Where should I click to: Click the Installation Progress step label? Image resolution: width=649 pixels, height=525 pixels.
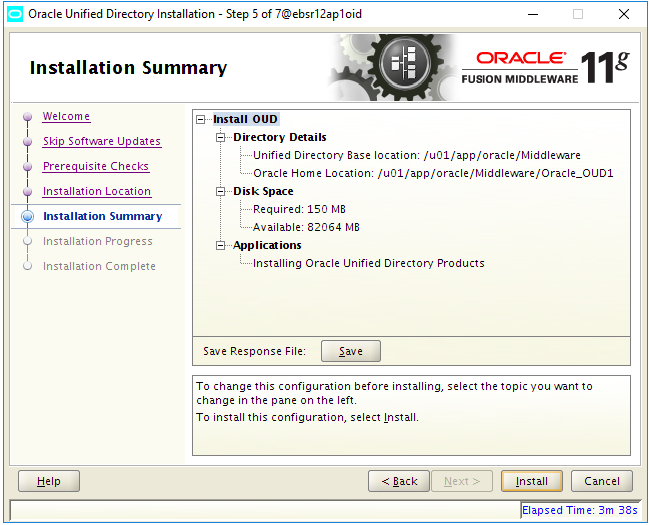(98, 241)
